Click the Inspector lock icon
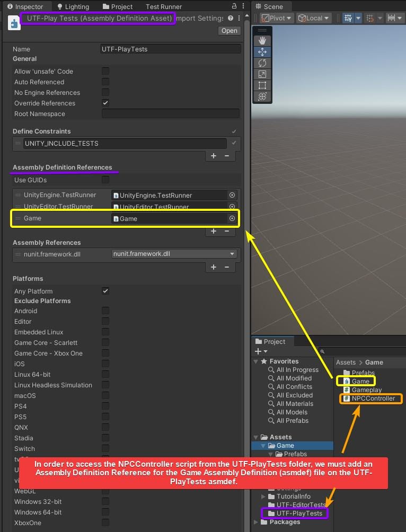 pyautogui.click(x=234, y=6)
